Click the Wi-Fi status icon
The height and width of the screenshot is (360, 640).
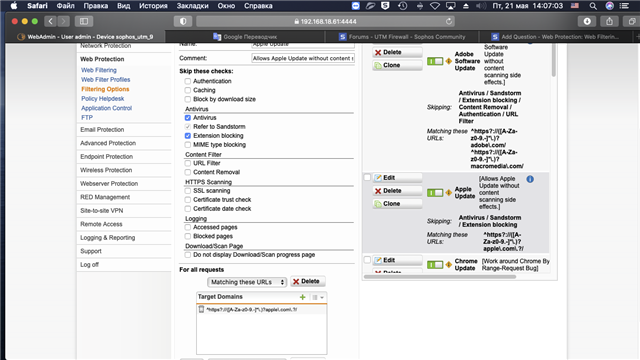coord(435,6)
